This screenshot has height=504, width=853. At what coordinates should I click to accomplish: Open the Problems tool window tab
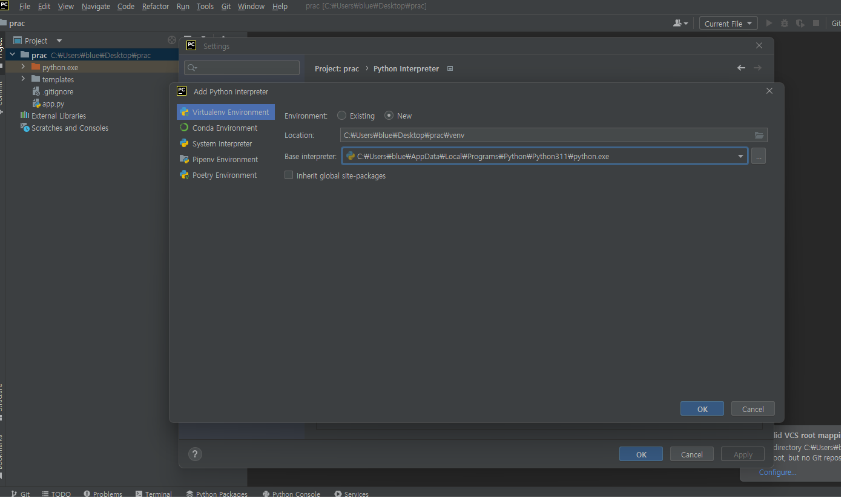click(x=103, y=494)
